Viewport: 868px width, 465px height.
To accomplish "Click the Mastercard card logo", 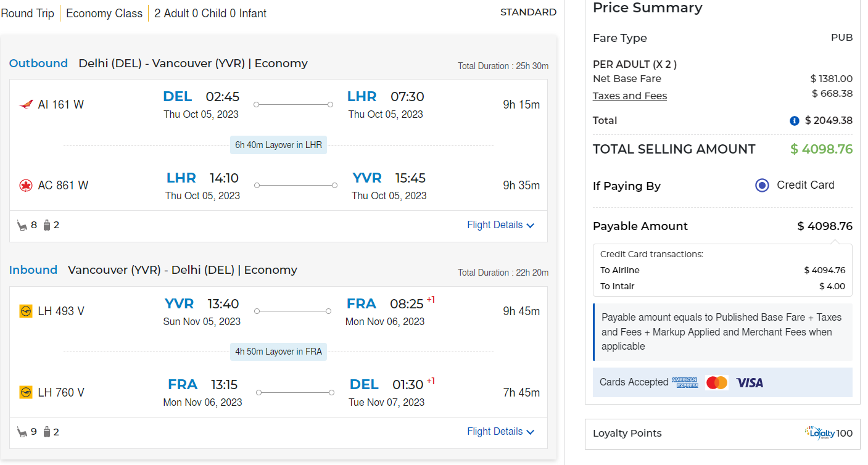I will pos(717,383).
